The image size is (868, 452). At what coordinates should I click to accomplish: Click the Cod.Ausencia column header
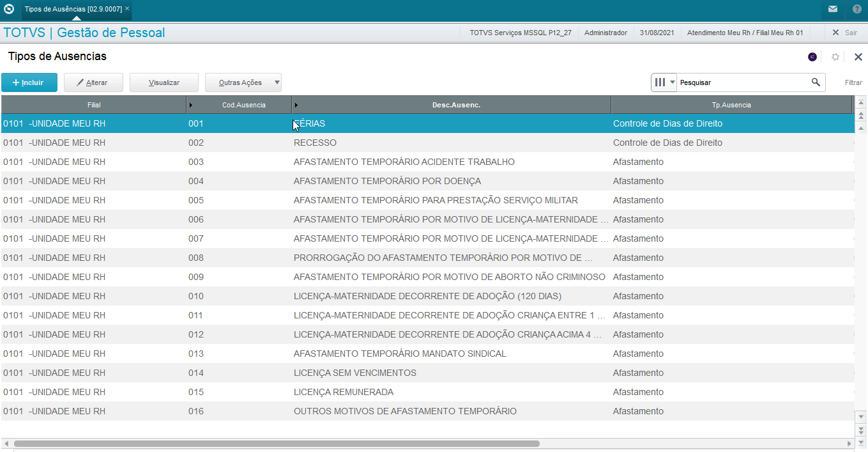pos(243,105)
